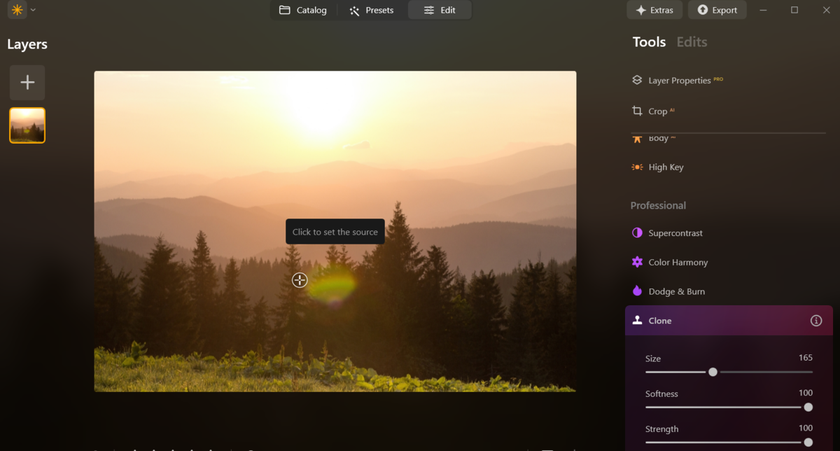Click the Export button
Screen dimensions: 840x451
click(x=717, y=10)
